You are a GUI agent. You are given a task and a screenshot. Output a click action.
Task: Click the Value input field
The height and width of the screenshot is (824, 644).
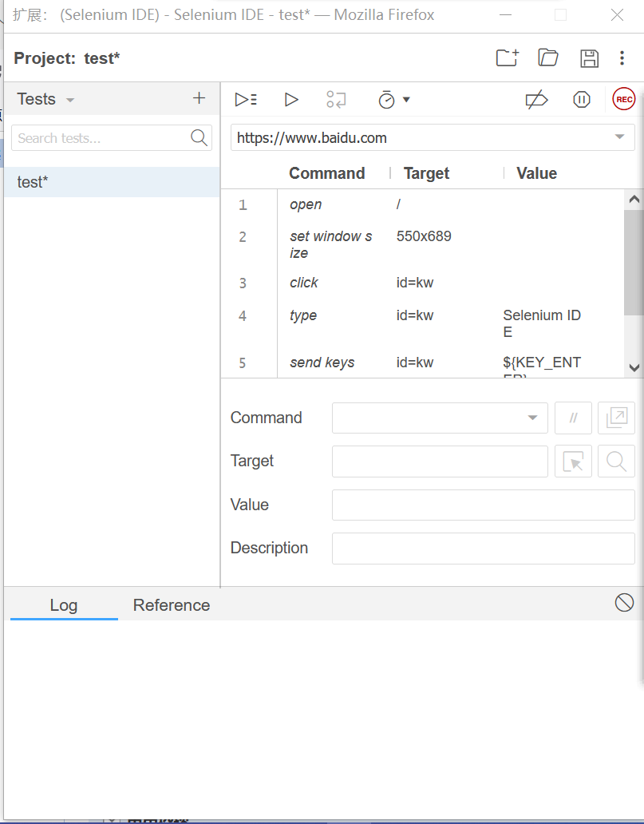tap(484, 505)
